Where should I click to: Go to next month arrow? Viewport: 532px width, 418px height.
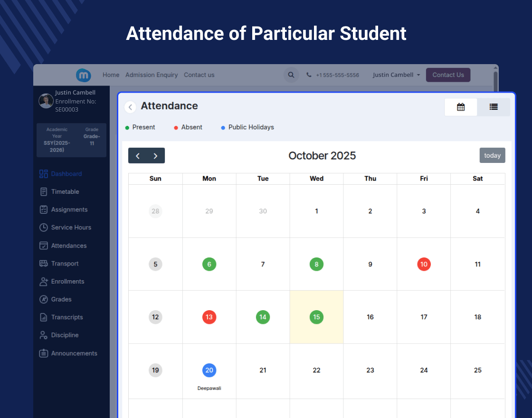pos(155,156)
